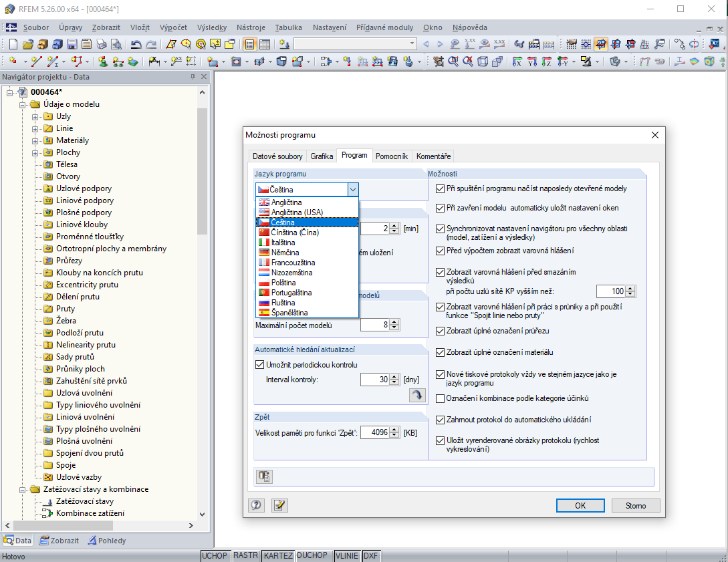Click the edit comment pencil icon
The width and height of the screenshot is (728, 562).
[x=279, y=505]
